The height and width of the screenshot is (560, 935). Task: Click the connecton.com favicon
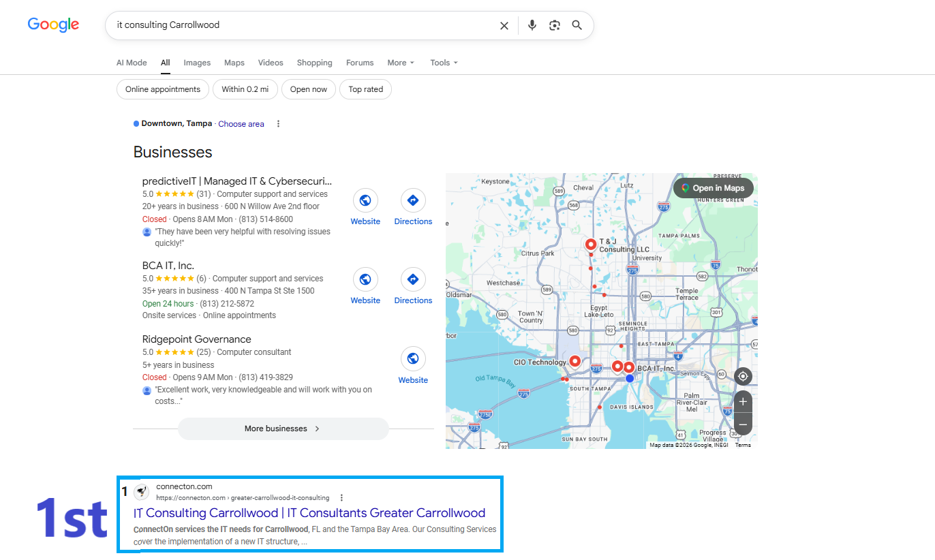tap(142, 492)
